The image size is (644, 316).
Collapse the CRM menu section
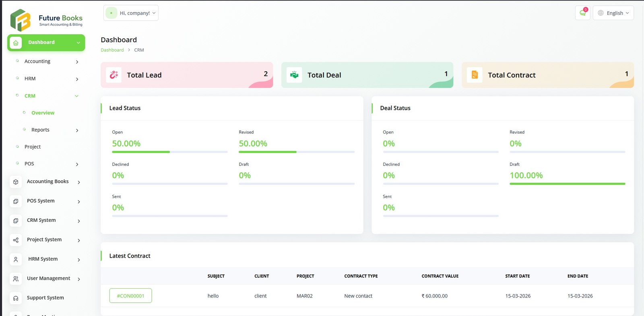76,96
